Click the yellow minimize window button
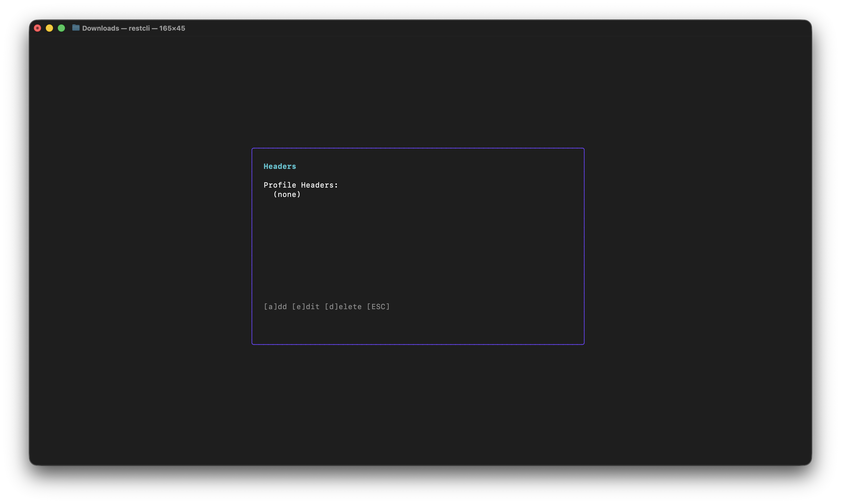 (x=50, y=28)
